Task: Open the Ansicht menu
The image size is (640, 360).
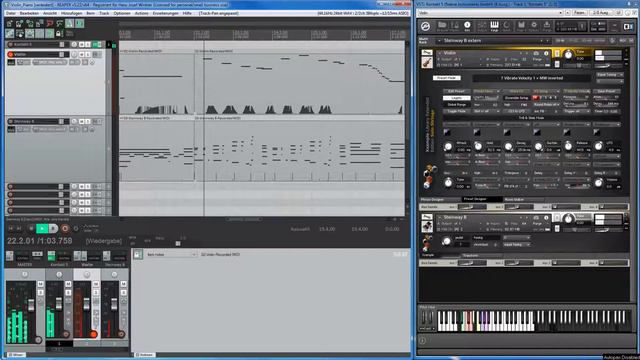Action: pyautogui.click(x=50, y=13)
